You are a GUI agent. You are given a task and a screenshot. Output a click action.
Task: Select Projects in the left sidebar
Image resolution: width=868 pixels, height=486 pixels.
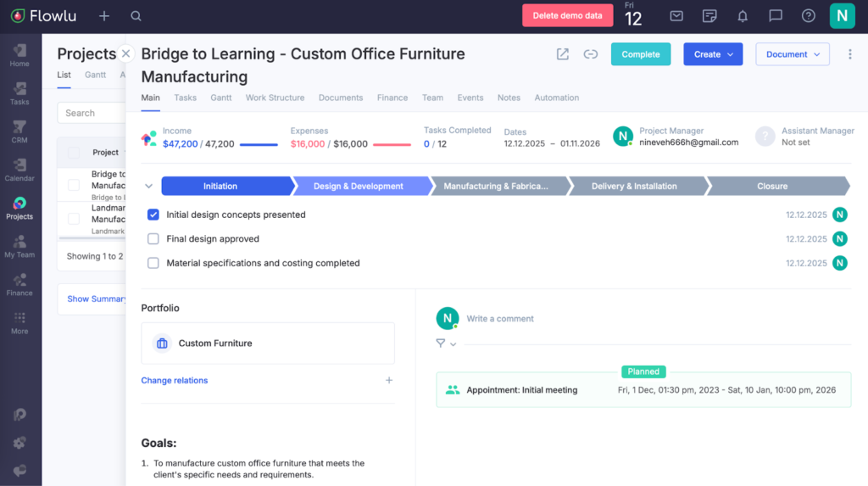19,209
